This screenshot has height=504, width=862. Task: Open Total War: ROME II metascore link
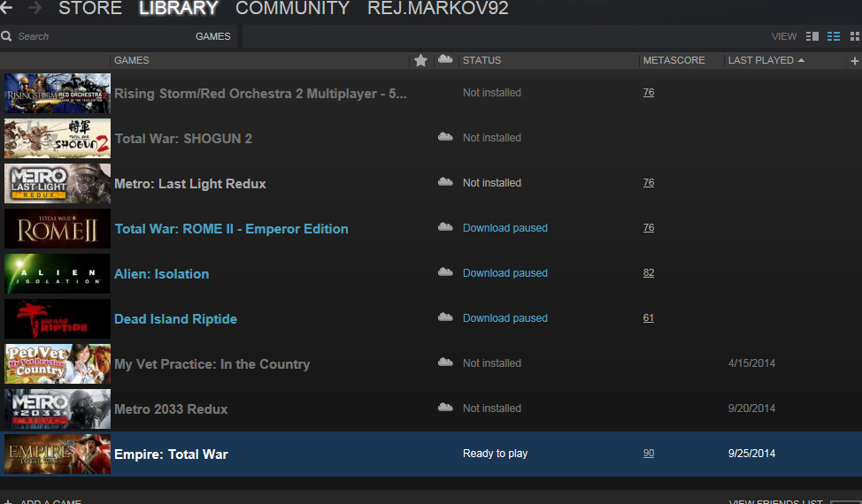click(649, 227)
